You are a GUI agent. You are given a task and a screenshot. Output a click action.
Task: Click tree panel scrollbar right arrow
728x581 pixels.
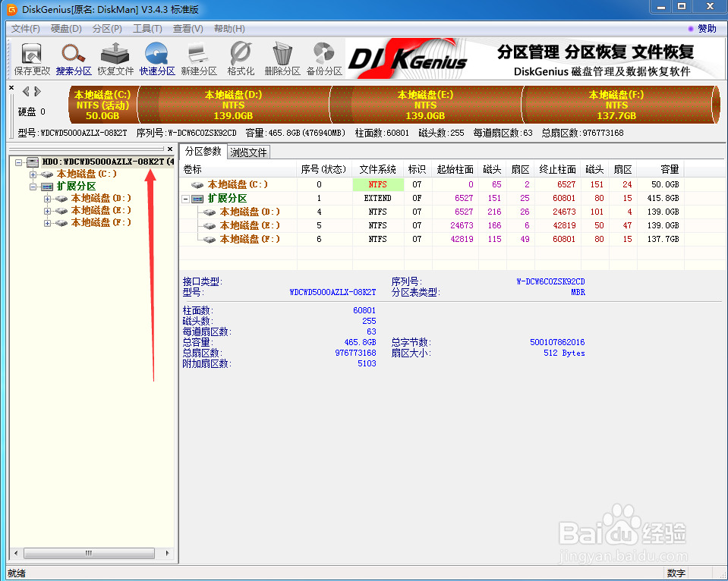[168, 553]
